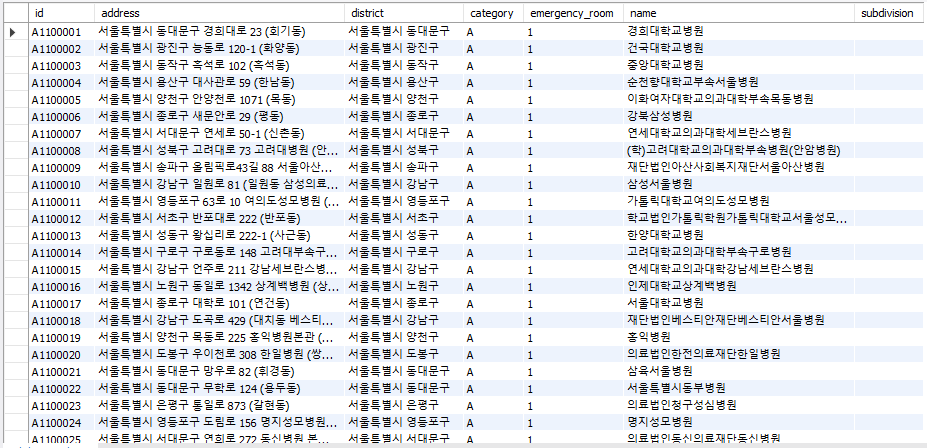The height and width of the screenshot is (448, 927).
Task: Select id cell A1100008
Action: [60, 151]
